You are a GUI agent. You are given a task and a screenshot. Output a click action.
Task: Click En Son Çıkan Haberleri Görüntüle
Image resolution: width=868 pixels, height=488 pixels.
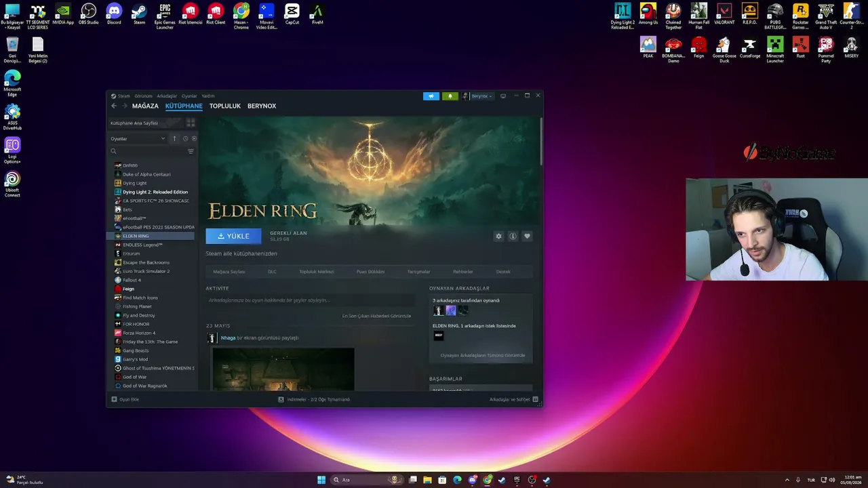click(376, 316)
